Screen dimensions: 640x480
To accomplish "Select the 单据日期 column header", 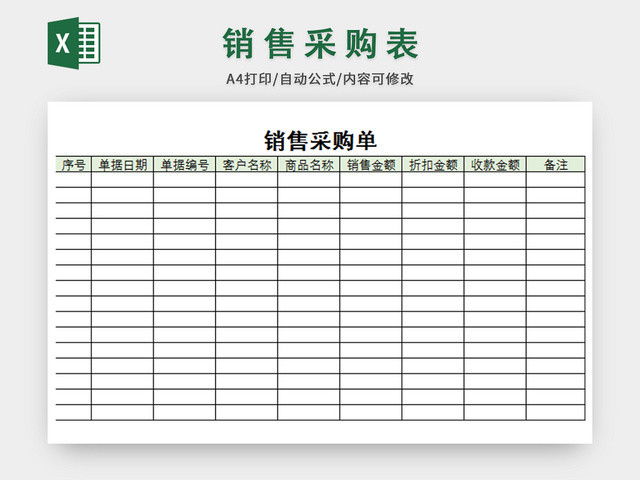I will point(122,164).
